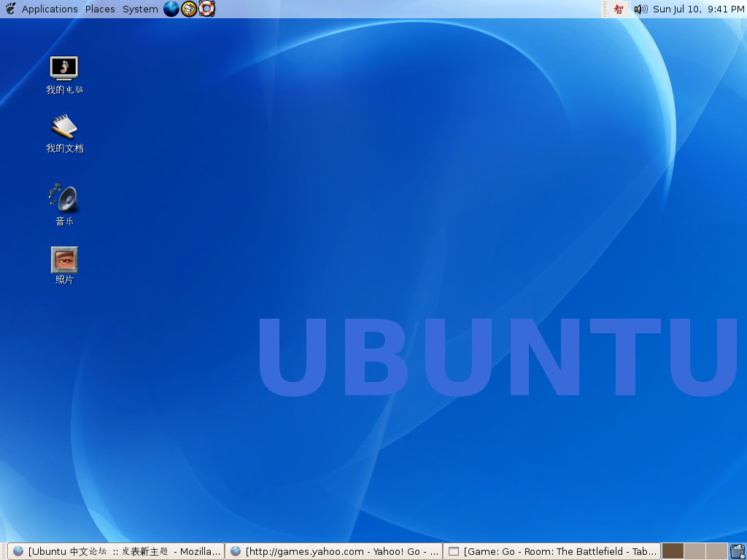Open the System menu
This screenshot has width=747, height=560.
pos(140,9)
